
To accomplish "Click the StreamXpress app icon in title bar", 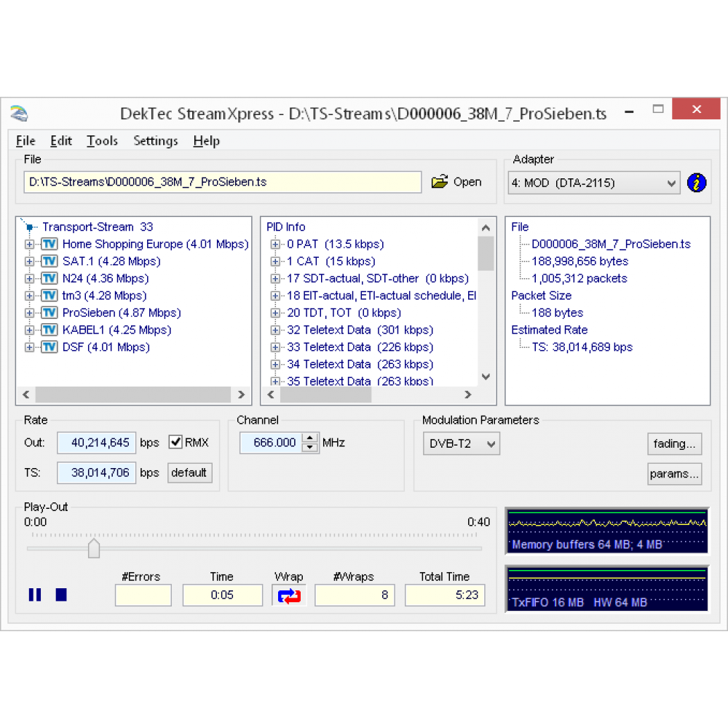I will 19,114.
